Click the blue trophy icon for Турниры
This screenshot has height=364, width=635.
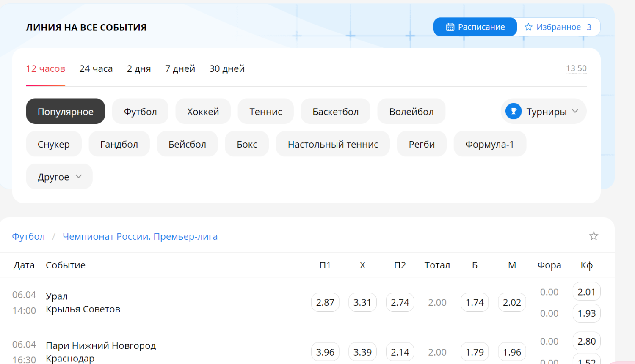click(x=514, y=112)
